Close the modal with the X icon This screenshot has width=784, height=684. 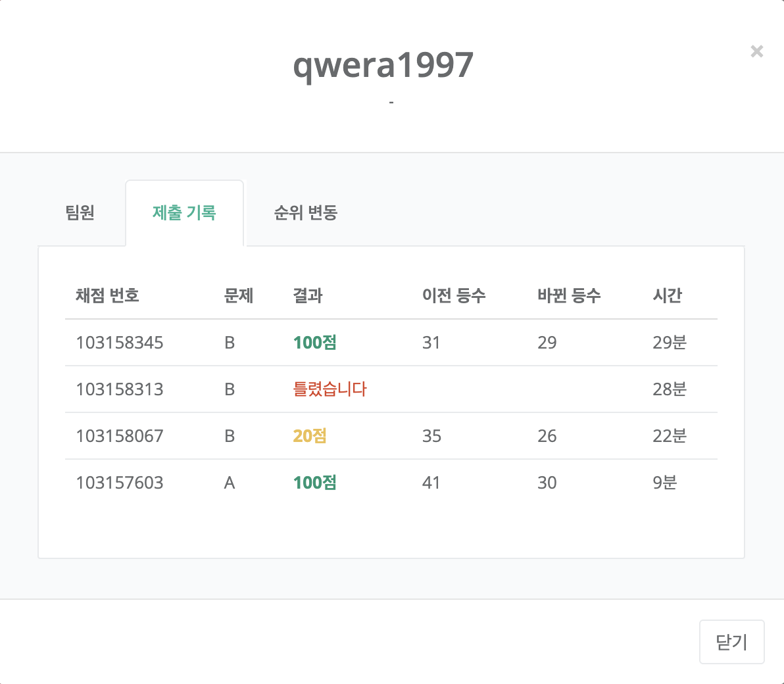pyautogui.click(x=756, y=51)
